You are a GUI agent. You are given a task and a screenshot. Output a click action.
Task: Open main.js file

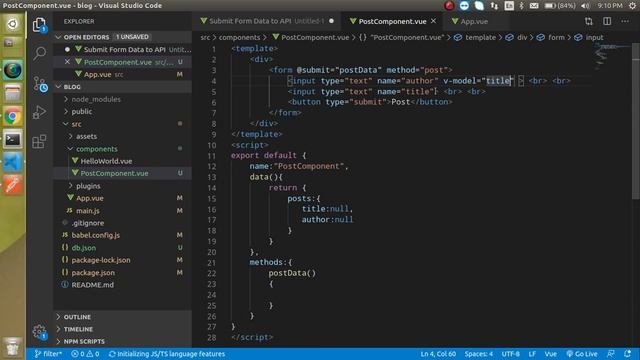[88, 211]
